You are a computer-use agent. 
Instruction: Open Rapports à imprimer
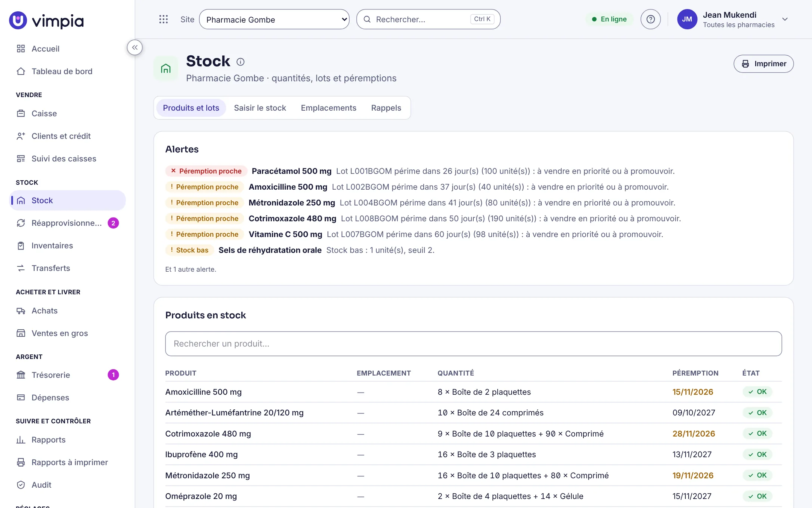(x=67, y=462)
